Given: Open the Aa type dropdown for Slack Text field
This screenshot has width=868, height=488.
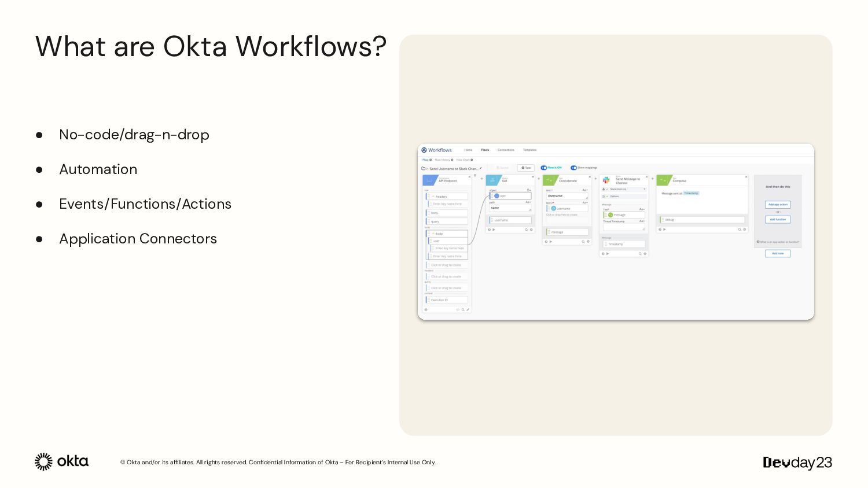Looking at the screenshot, I should pyautogui.click(x=642, y=209).
